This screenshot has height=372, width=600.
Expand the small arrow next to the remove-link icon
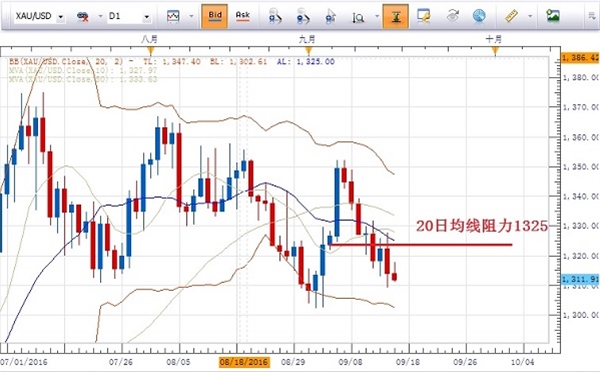[100, 16]
